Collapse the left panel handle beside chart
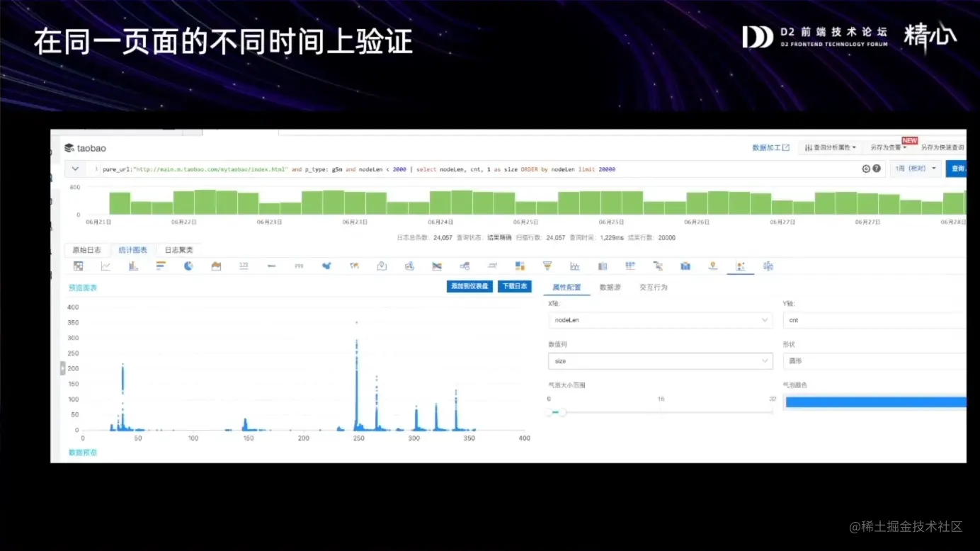980x551 pixels. [62, 368]
